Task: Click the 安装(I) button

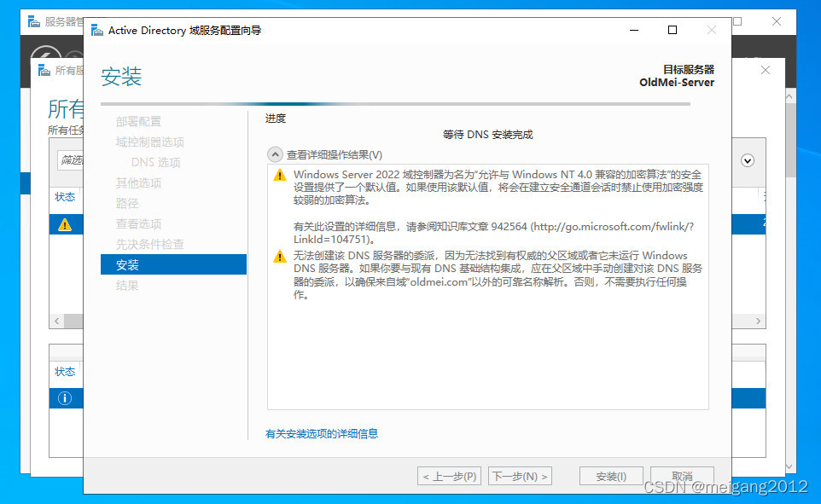Action: pos(611,476)
